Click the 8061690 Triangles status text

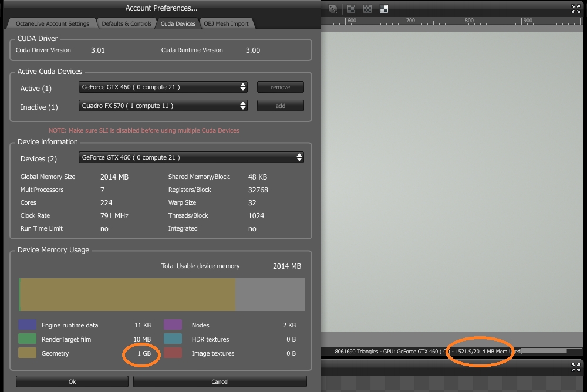356,351
